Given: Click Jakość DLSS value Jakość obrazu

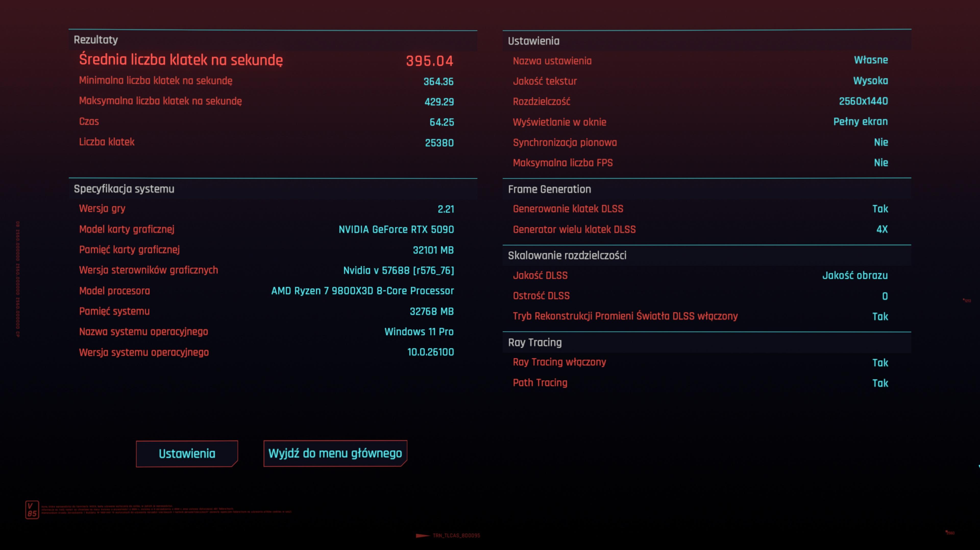Looking at the screenshot, I should (854, 275).
